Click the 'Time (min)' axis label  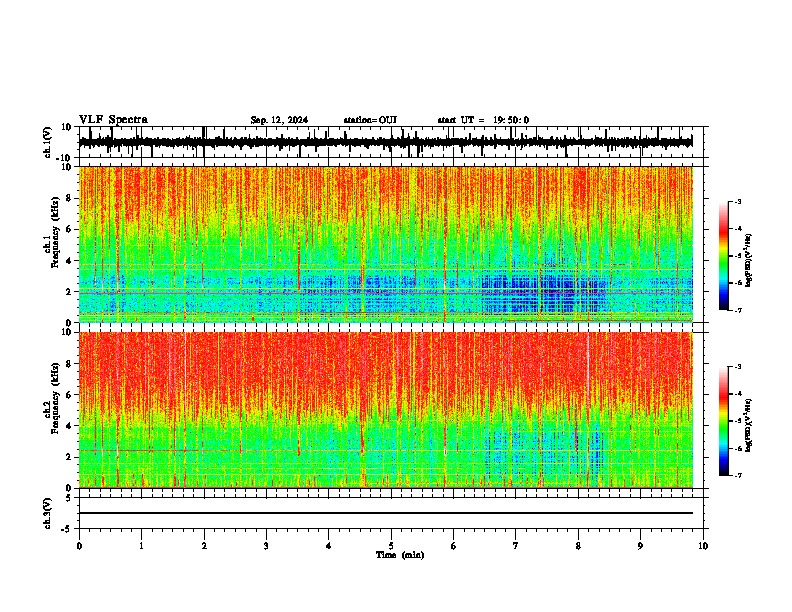point(400,555)
